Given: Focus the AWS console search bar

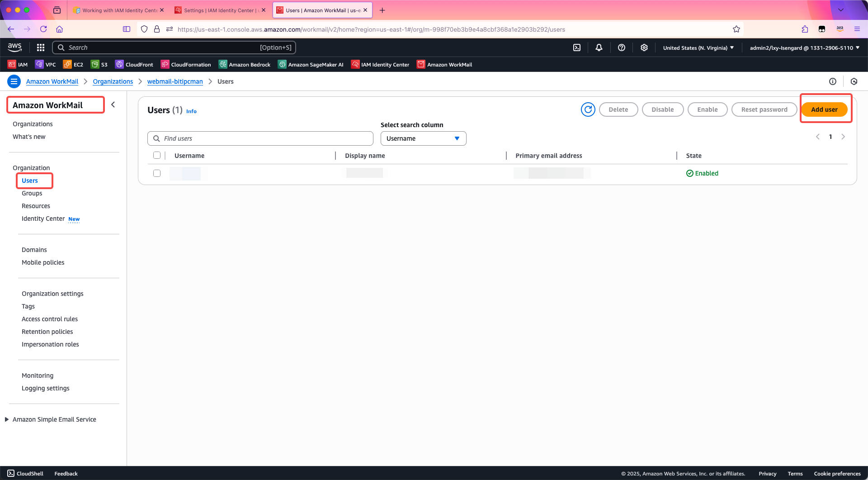Looking at the screenshot, I should (x=174, y=48).
